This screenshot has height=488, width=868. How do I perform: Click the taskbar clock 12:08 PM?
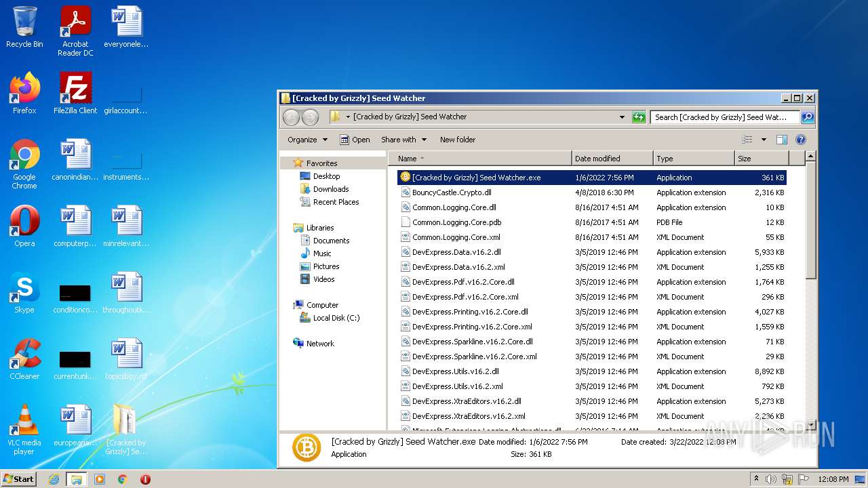tap(832, 479)
